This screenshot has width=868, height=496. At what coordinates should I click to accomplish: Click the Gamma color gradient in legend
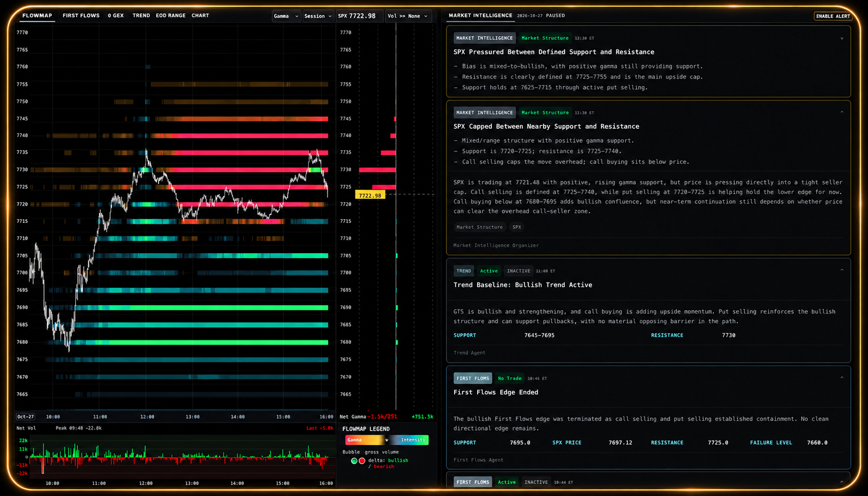[x=365, y=440]
